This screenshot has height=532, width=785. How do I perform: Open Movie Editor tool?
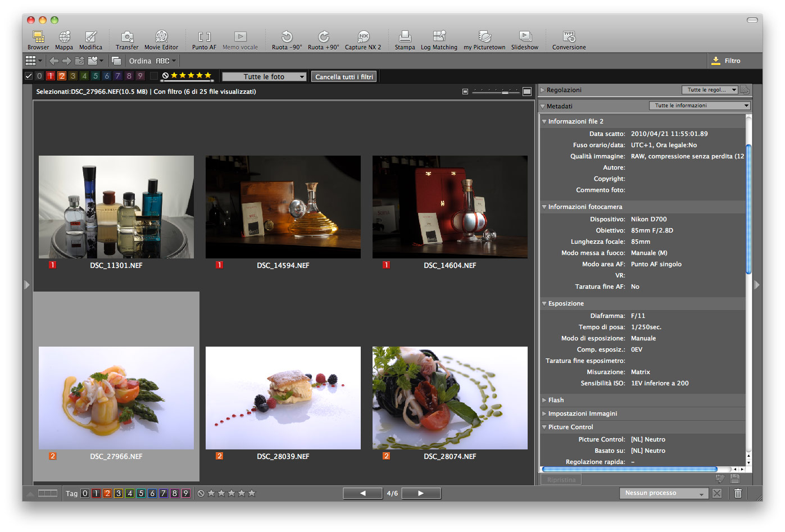tap(161, 37)
